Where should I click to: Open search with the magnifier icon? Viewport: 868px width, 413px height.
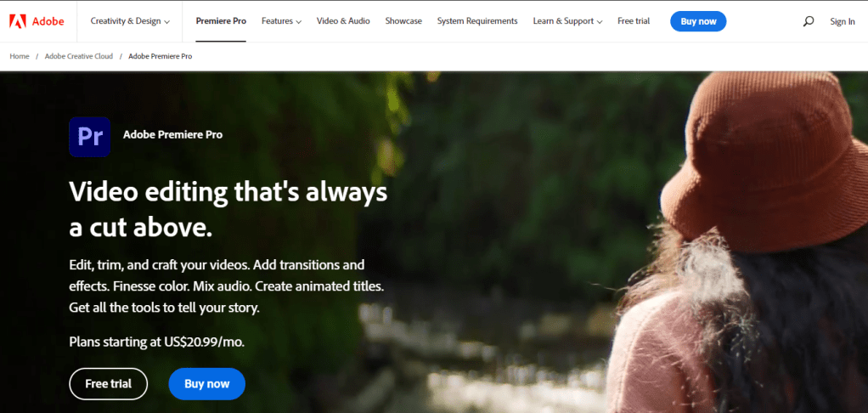809,21
